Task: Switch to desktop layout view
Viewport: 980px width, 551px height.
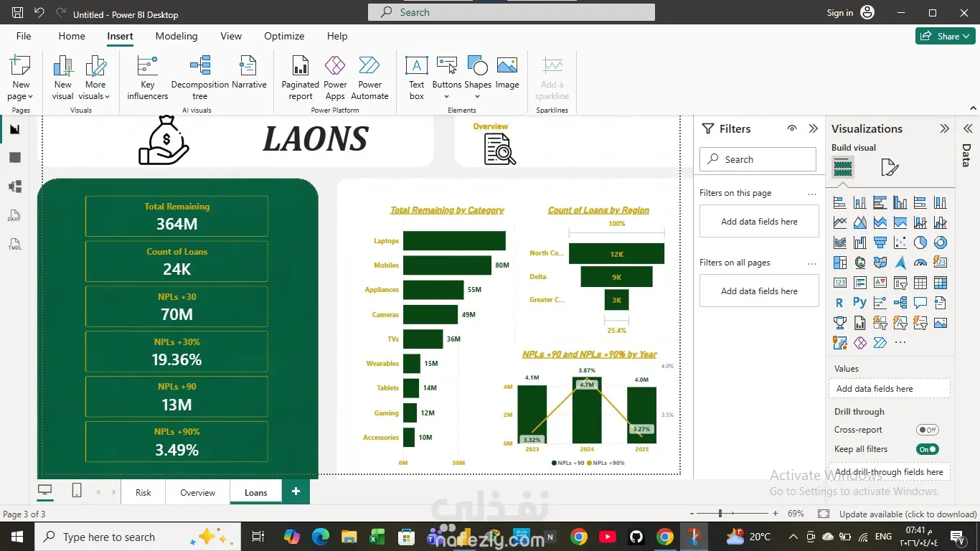Action: [45, 491]
